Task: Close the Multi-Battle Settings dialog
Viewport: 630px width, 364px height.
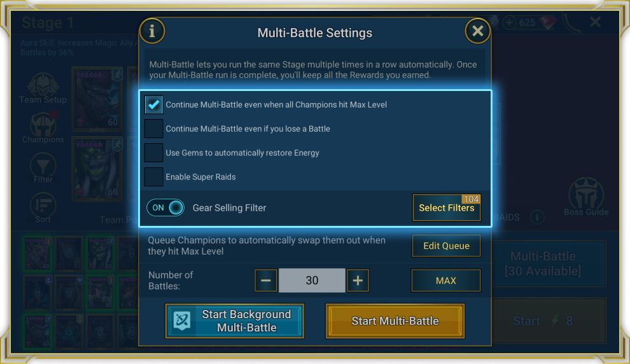Action: (x=477, y=31)
